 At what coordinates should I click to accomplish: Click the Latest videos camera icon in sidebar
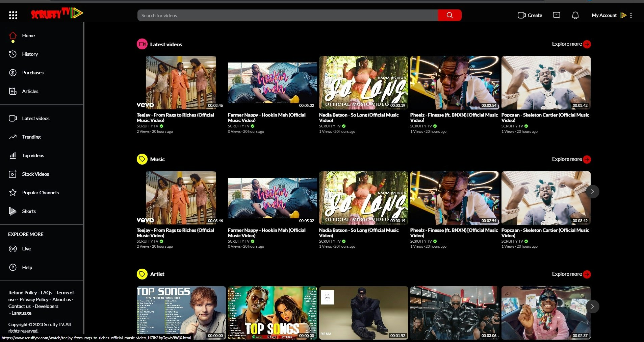13,118
